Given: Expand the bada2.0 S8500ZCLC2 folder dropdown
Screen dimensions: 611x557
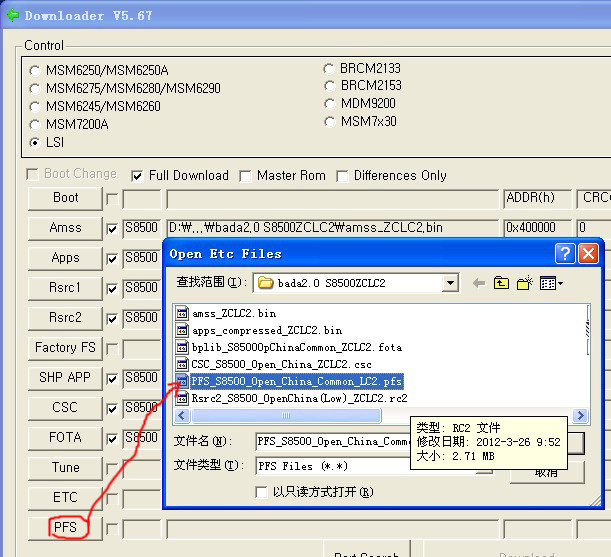Looking at the screenshot, I should point(450,283).
